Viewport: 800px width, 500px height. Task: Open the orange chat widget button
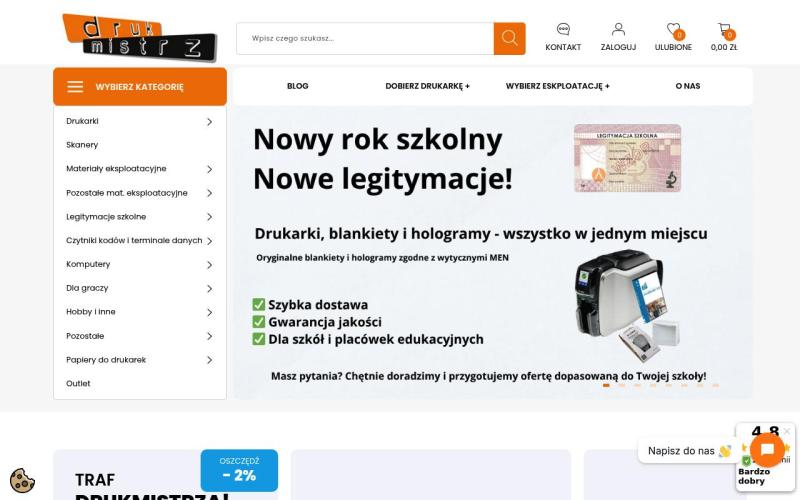767,449
